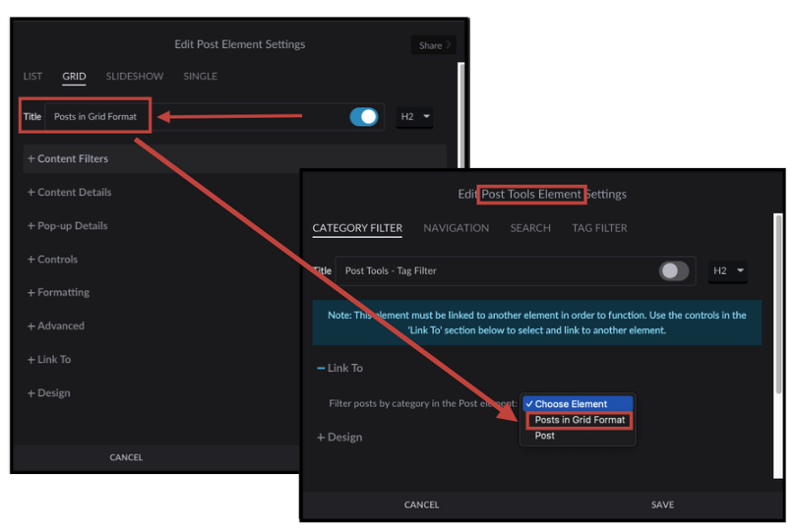The image size is (797, 532).
Task: Open the H2 heading dropdown in Post Tools
Action: tap(728, 271)
